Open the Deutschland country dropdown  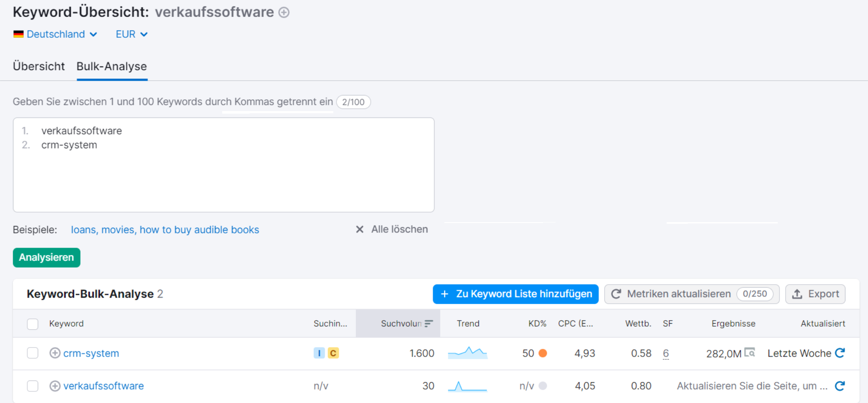55,34
